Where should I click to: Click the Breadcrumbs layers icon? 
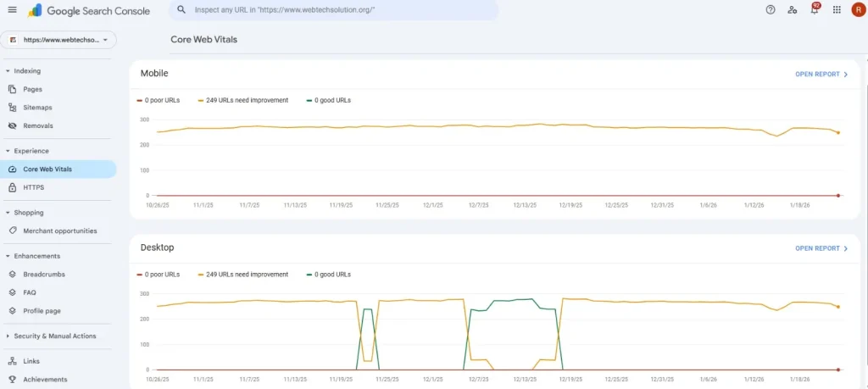tap(13, 274)
